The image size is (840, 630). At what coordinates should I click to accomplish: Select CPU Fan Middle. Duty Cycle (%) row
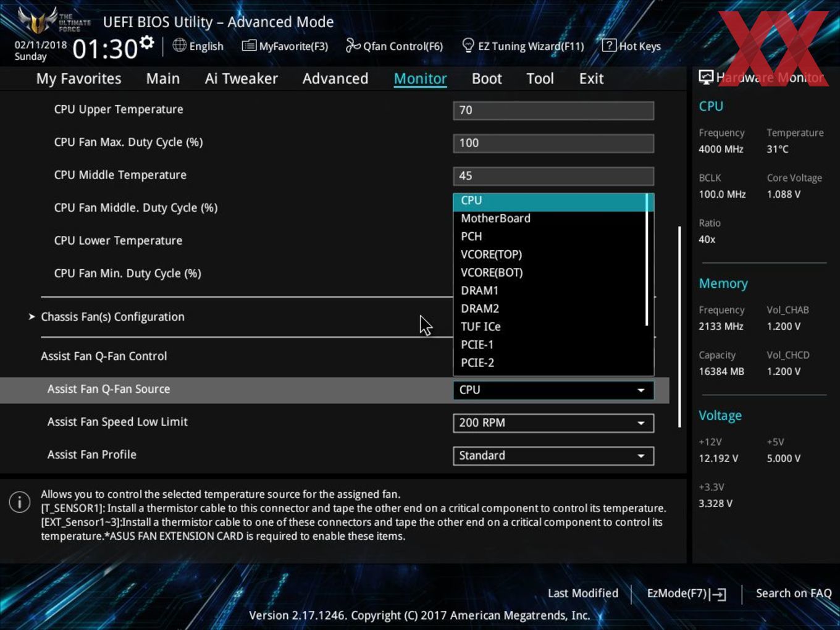135,208
